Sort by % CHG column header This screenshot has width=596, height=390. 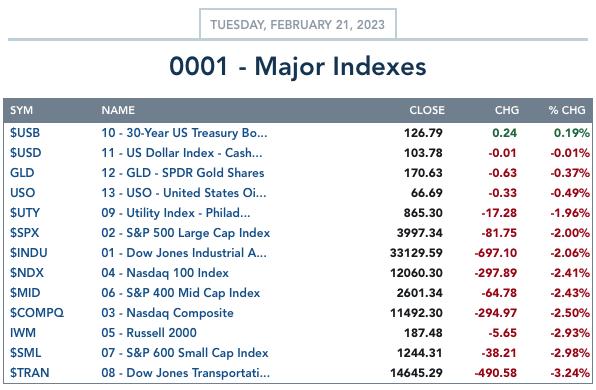566,110
